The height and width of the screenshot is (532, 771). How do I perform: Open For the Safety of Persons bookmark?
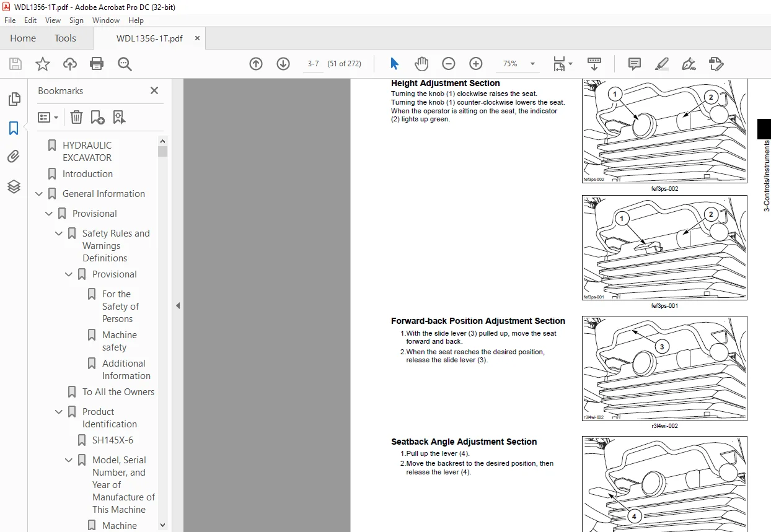click(120, 306)
